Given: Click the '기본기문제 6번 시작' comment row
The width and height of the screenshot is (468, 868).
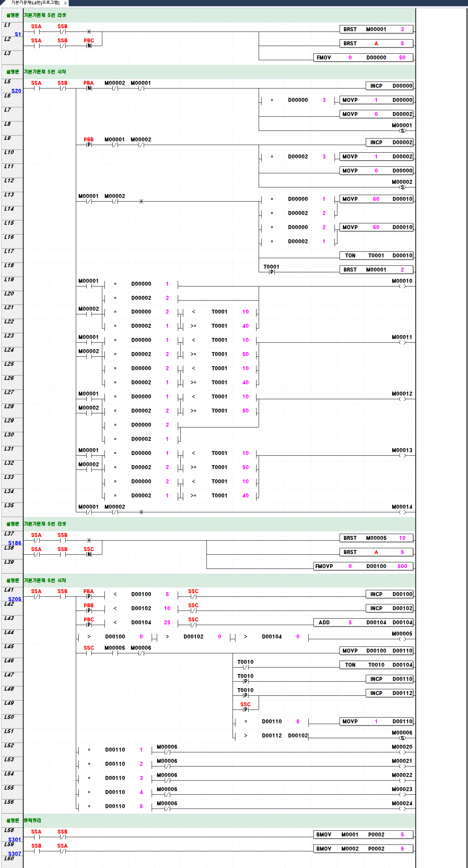Looking at the screenshot, I should pyautogui.click(x=45, y=580).
